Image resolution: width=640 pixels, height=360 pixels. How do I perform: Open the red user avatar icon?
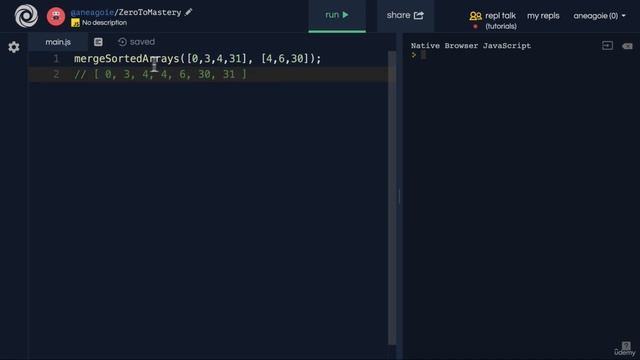point(56,16)
